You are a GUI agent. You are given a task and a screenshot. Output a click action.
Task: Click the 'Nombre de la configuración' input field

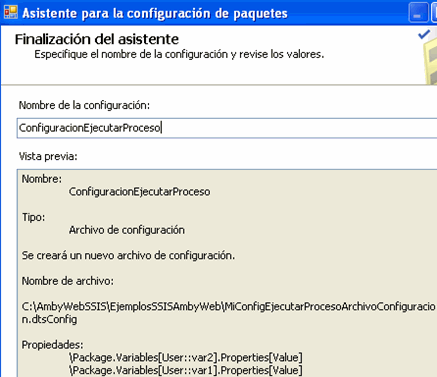(x=227, y=128)
